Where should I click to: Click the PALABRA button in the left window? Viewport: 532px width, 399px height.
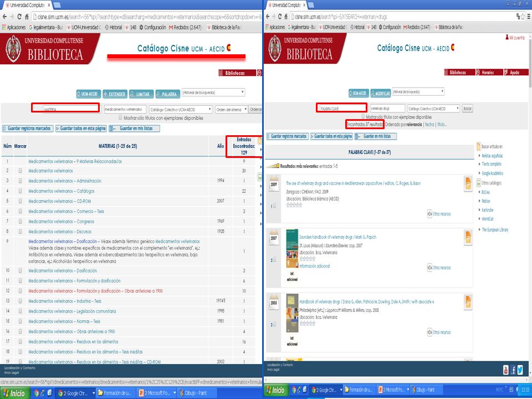167,94
